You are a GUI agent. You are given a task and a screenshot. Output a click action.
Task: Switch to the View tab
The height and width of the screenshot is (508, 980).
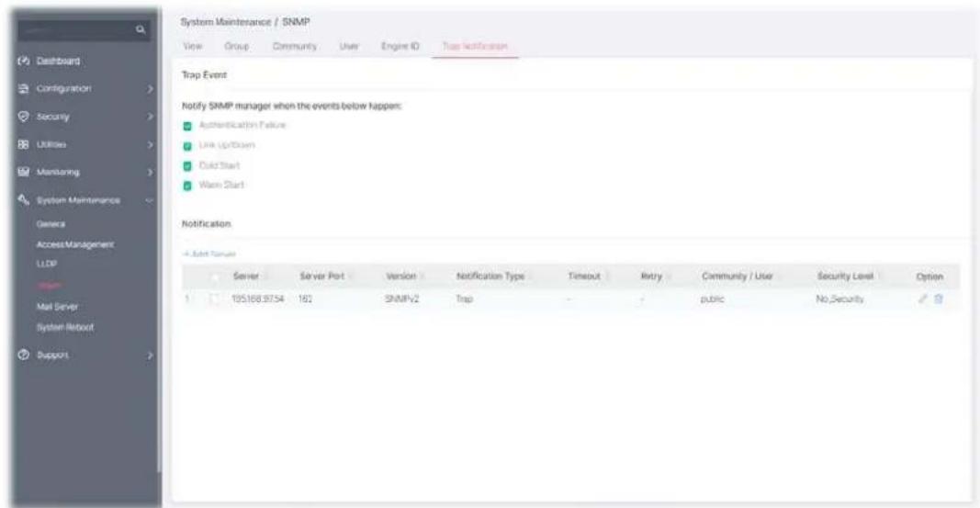point(193,46)
